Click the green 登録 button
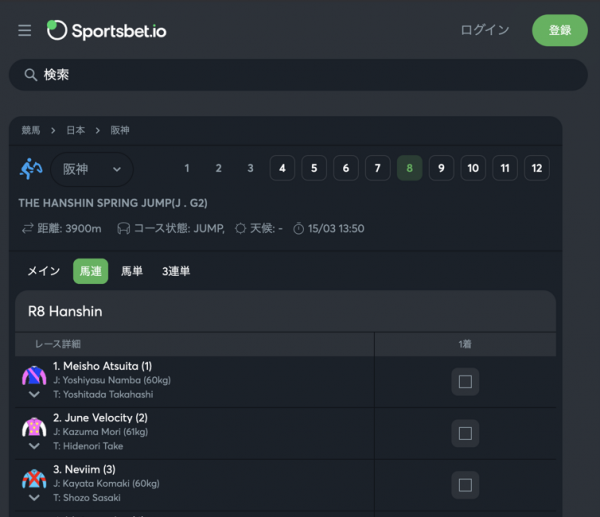Screen dimensions: 600x517 click(560, 30)
